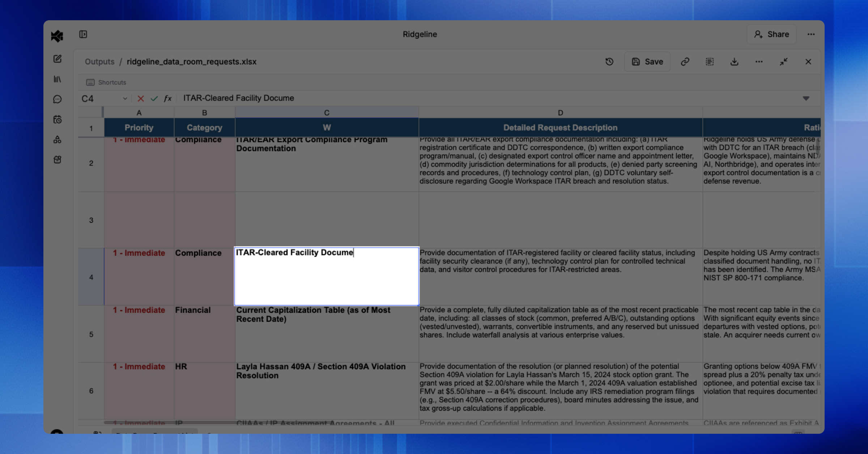Click the Category header cell

(x=204, y=128)
